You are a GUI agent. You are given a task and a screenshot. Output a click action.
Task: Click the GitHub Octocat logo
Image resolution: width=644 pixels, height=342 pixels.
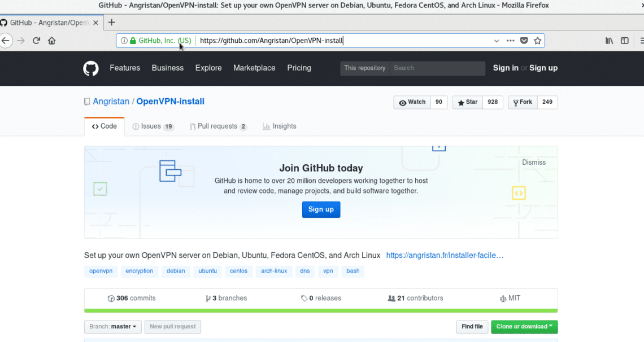coord(91,68)
